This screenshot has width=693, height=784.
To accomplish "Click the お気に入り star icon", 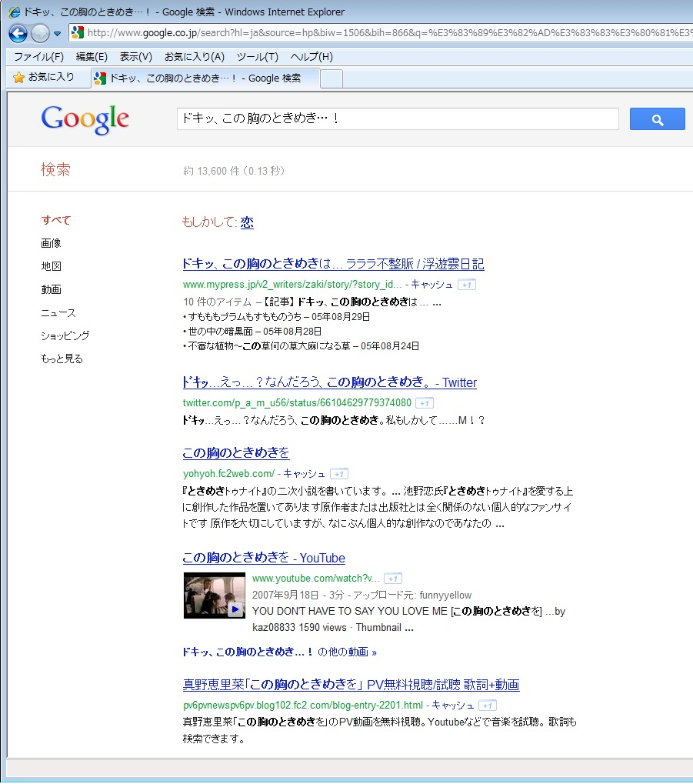I will (x=17, y=77).
